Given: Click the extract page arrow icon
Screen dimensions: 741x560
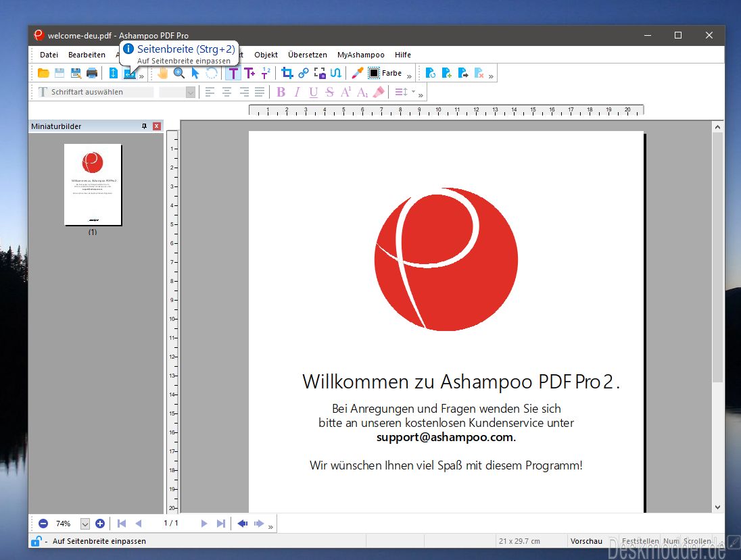Looking at the screenshot, I should tap(463, 73).
